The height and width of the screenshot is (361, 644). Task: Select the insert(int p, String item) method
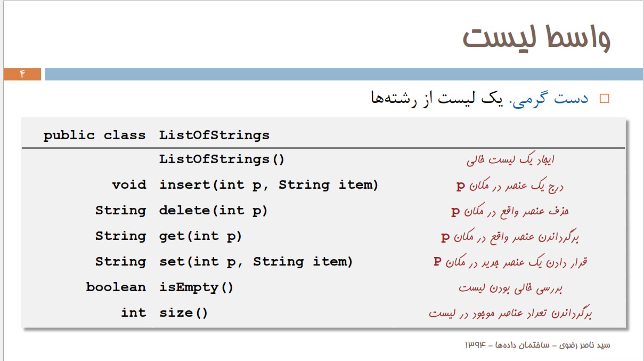tap(269, 185)
